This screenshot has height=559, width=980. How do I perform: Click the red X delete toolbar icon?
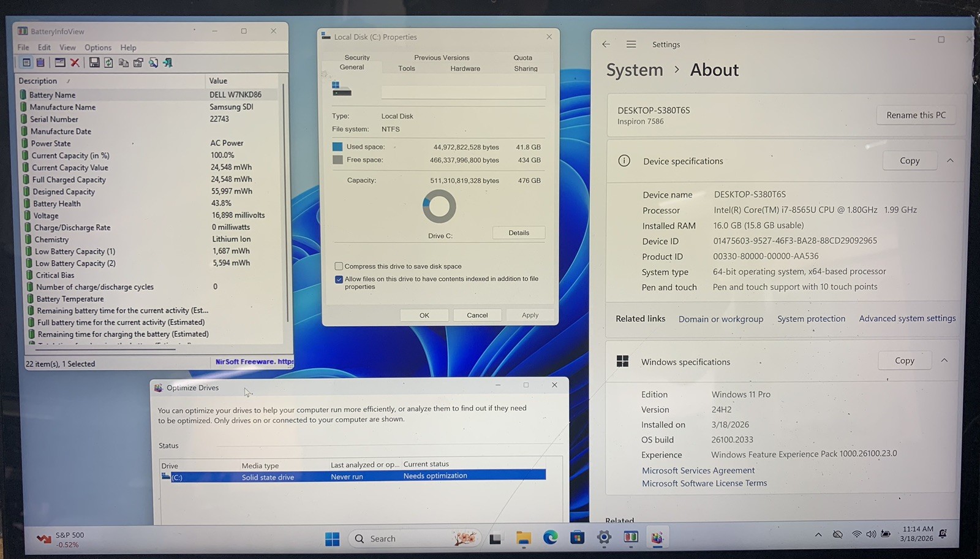(x=75, y=63)
